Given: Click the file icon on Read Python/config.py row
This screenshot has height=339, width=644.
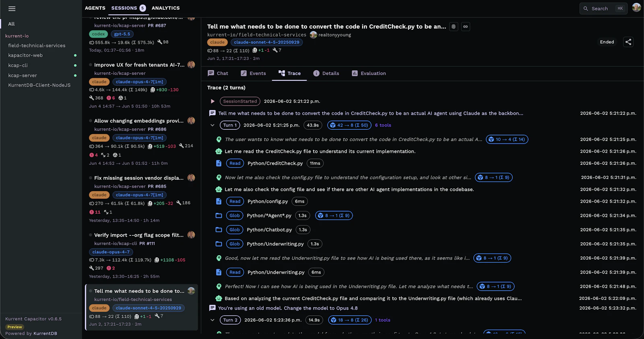Looking at the screenshot, I should (219, 201).
